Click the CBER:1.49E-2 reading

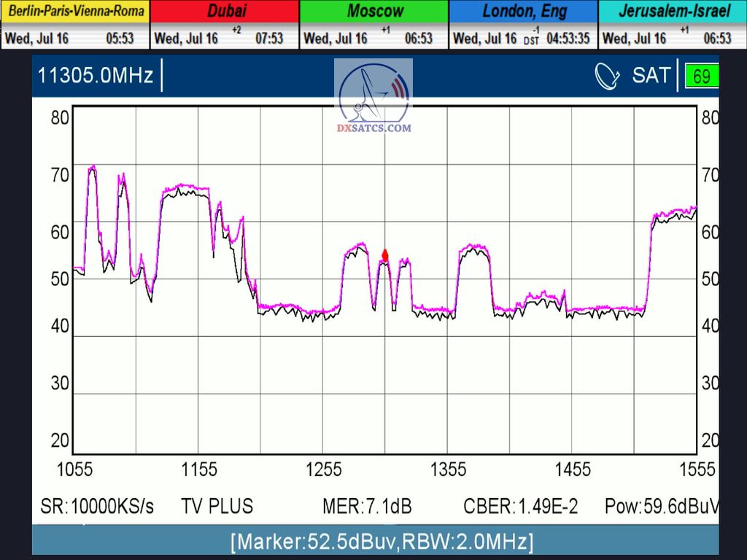click(520, 506)
